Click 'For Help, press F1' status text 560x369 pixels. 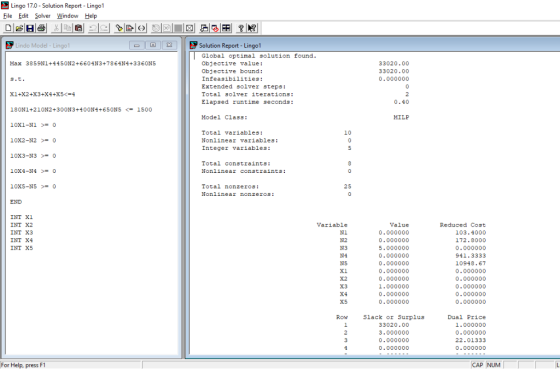[23, 365]
